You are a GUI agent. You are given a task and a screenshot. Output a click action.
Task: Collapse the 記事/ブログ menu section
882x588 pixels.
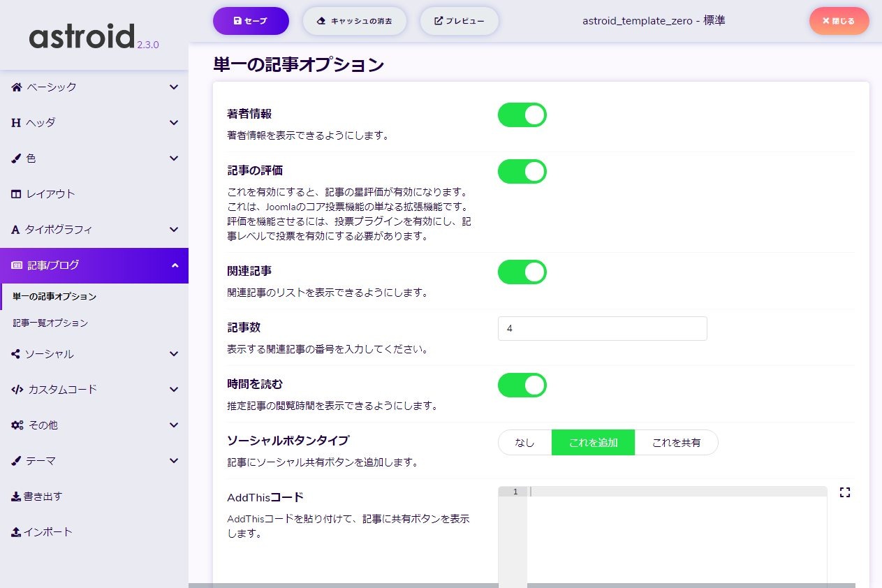pyautogui.click(x=174, y=265)
